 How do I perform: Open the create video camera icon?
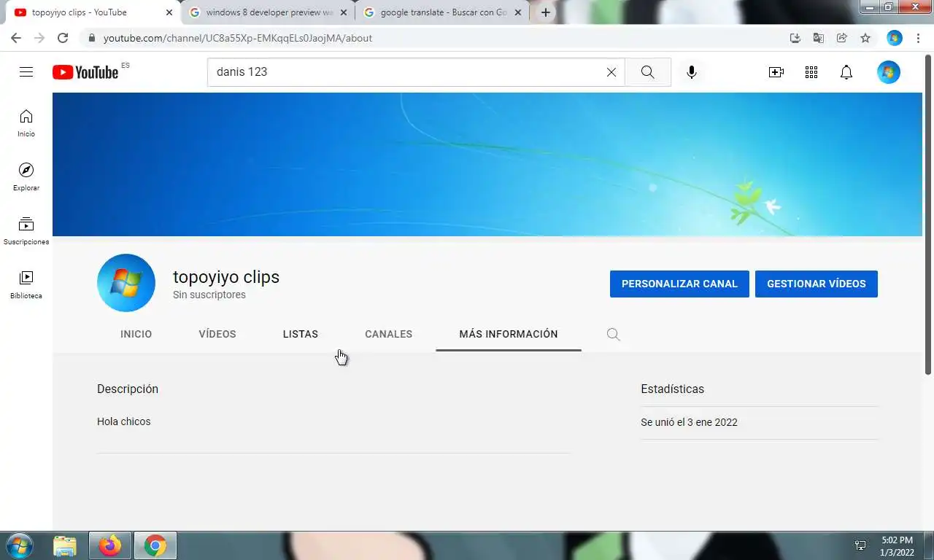[776, 72]
